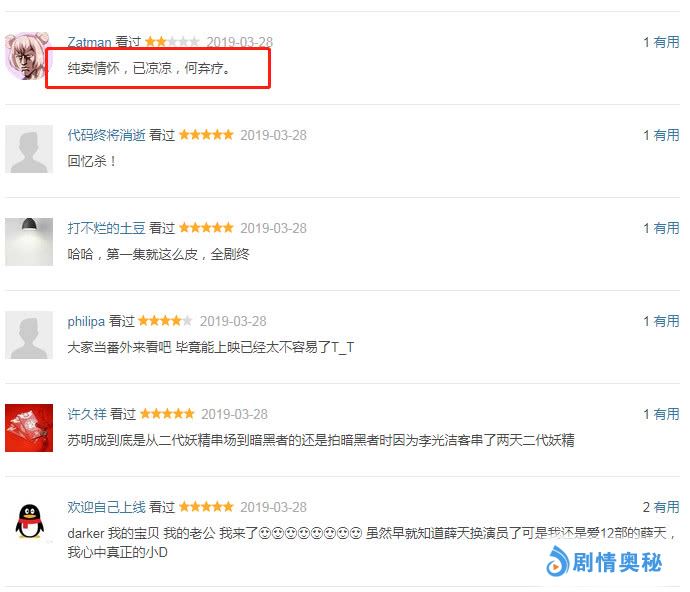The height and width of the screenshot is (592, 690).
Task: Open philipa's username link
Action: (86, 321)
